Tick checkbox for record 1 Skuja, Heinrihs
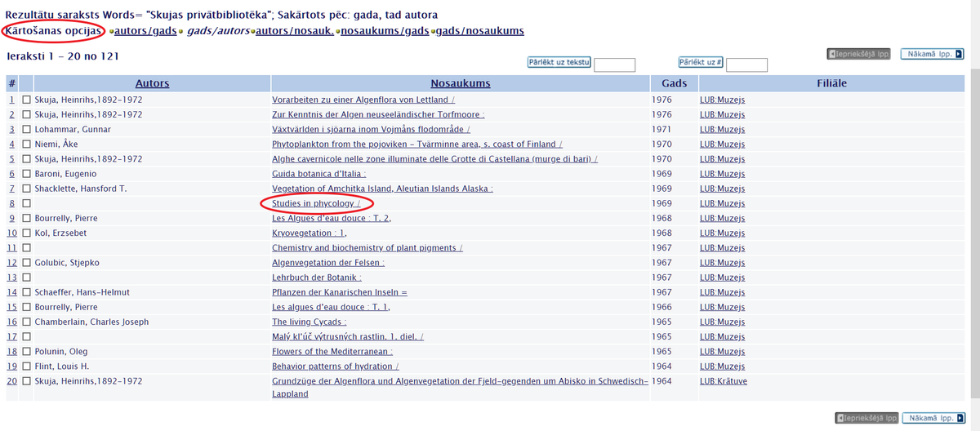The width and height of the screenshot is (980, 431). coord(26,100)
